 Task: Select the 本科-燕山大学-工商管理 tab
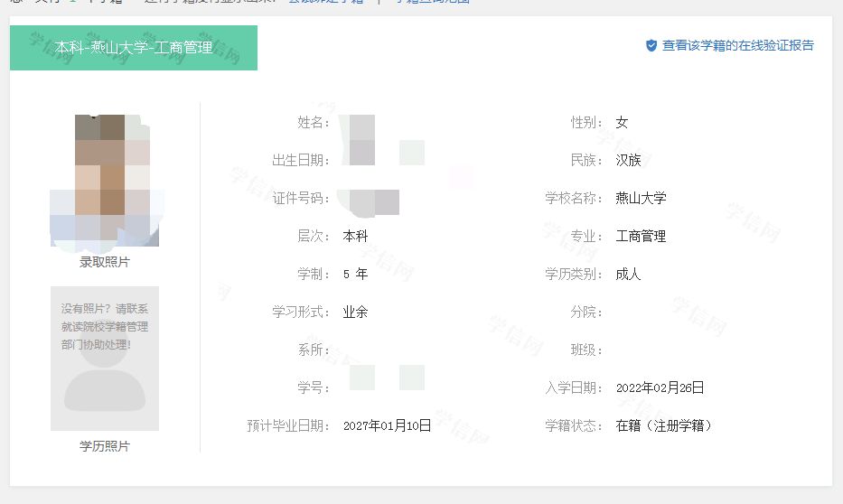coord(134,48)
